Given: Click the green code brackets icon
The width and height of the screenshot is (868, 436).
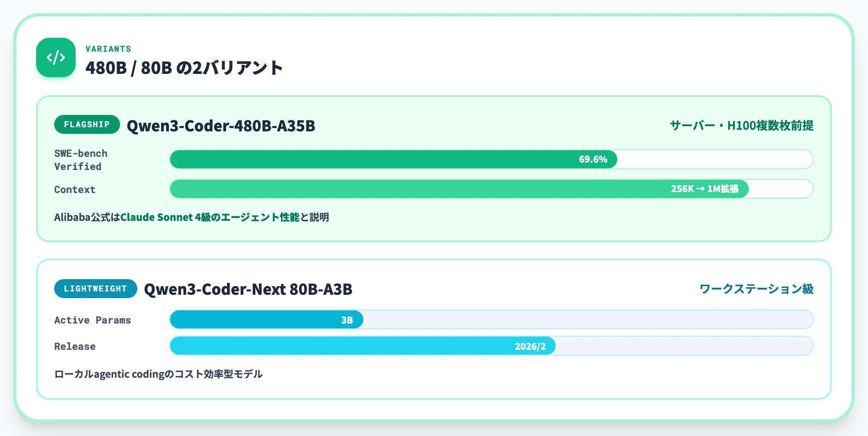Looking at the screenshot, I should (56, 57).
